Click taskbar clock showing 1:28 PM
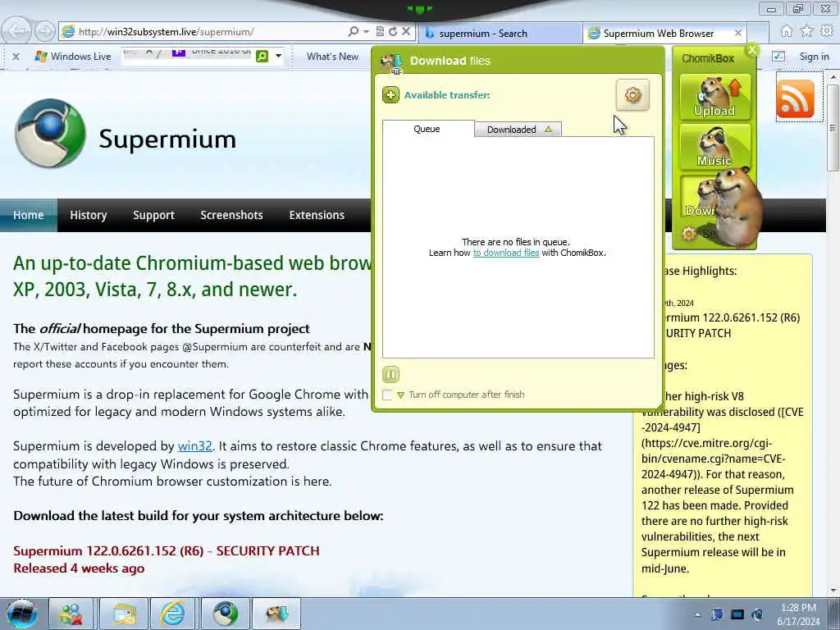Screen dimensions: 840x630 [x=798, y=614]
